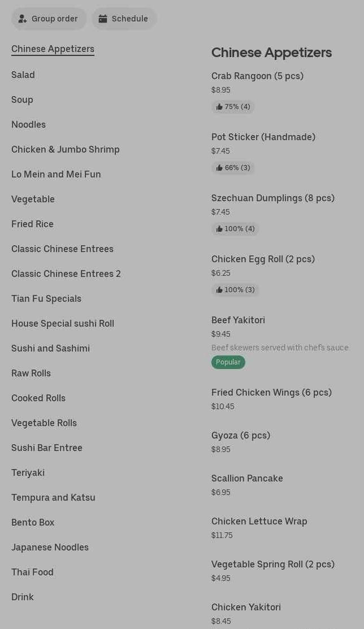The width and height of the screenshot is (364, 629).
Task: Start a Group order
Action: click(x=49, y=19)
